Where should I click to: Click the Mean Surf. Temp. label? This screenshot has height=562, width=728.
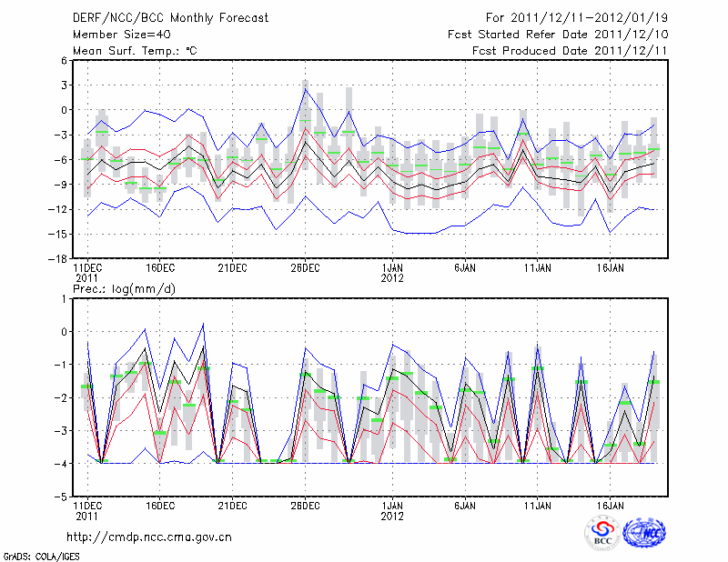[135, 51]
